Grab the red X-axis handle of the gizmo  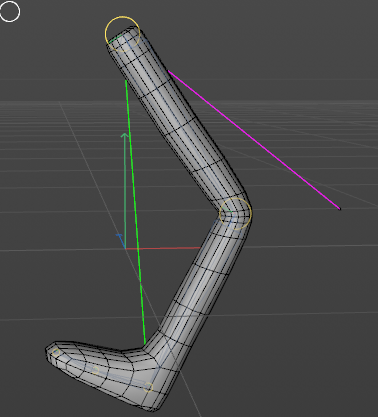pos(163,248)
